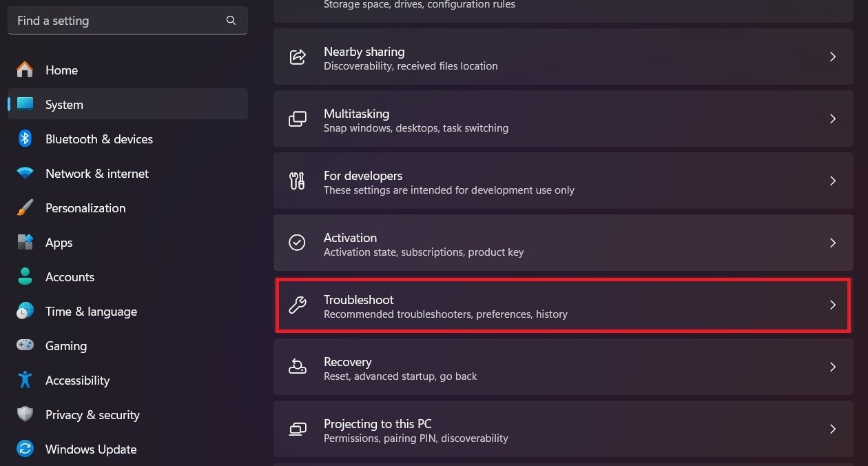868x466 pixels.
Task: Open Apps settings section
Action: (127, 242)
